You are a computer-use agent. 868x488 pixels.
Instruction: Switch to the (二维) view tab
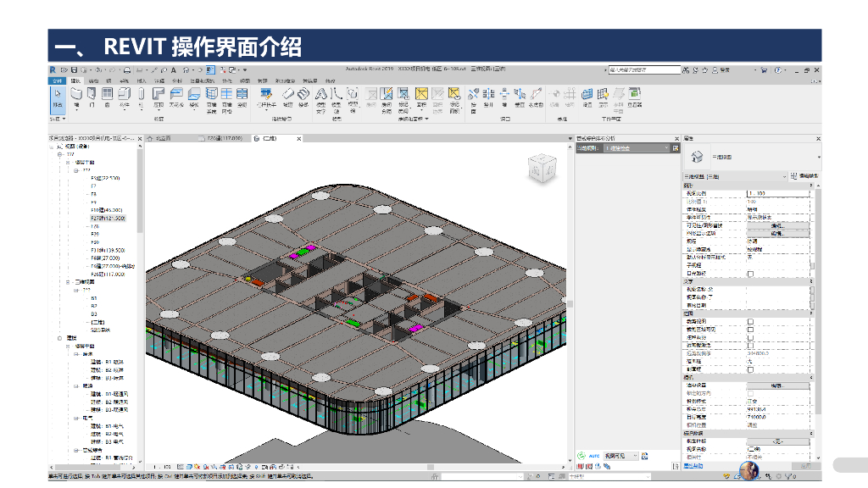tap(270, 137)
